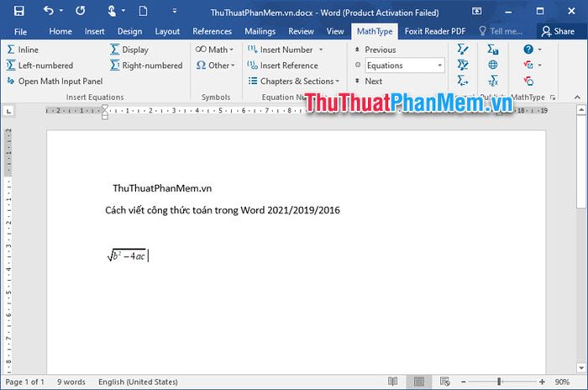The image size is (588, 390).
Task: Insert a Right-numbered equation
Action: 146,66
